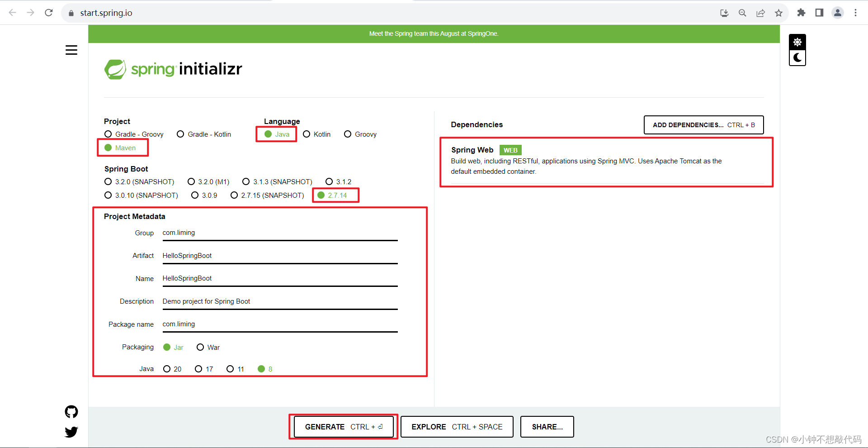Select Spring Boot 3.1.2
The height and width of the screenshot is (448, 868).
point(338,182)
